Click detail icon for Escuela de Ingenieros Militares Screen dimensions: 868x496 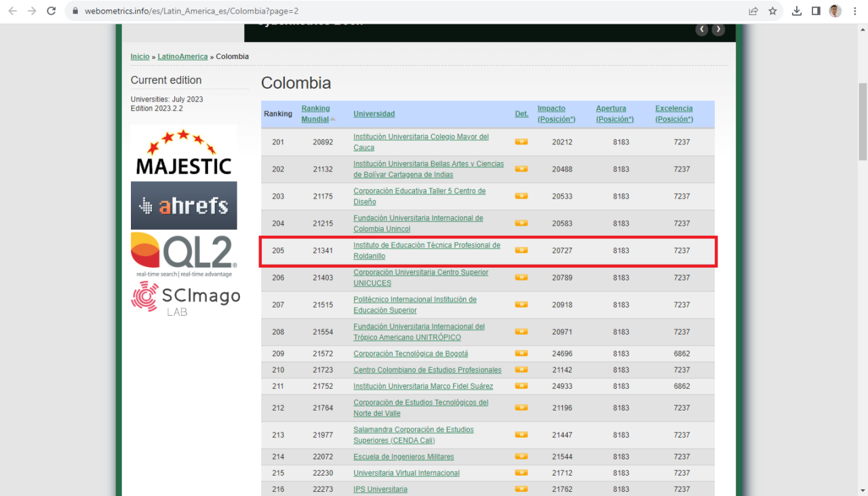(x=521, y=457)
